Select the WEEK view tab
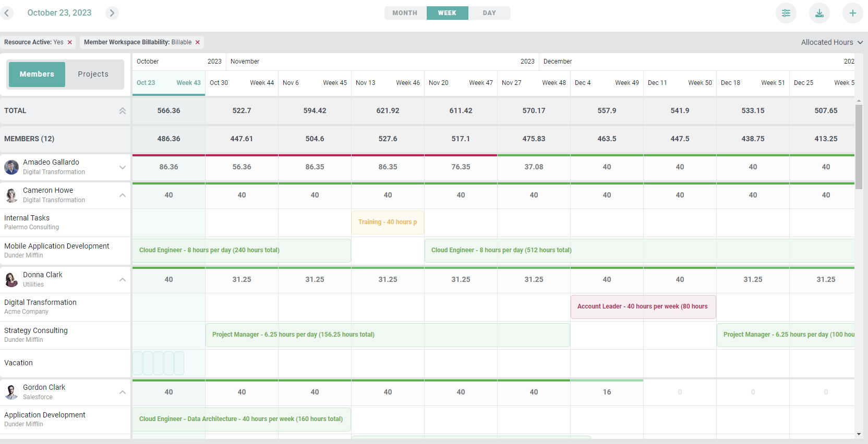Viewport: 868px width, 444px height. click(x=447, y=13)
